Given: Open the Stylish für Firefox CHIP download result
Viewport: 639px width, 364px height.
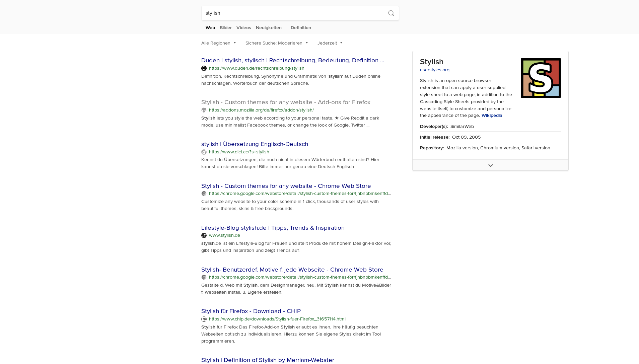Looking at the screenshot, I should point(251,311).
